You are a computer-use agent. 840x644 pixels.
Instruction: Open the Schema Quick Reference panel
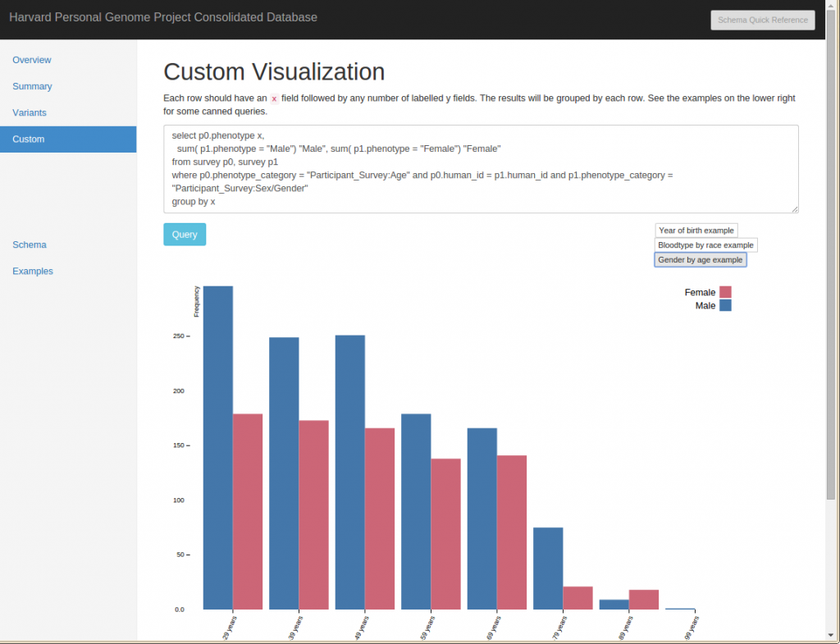coord(762,20)
